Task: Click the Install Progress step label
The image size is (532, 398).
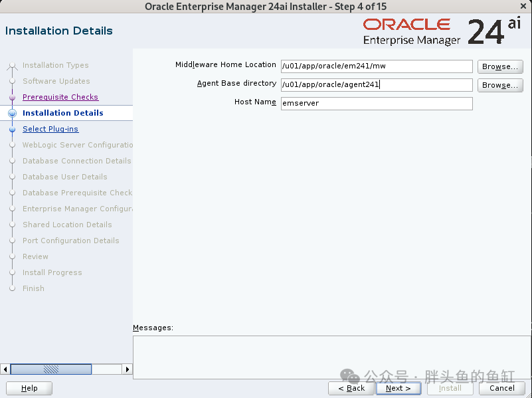Action: point(52,272)
